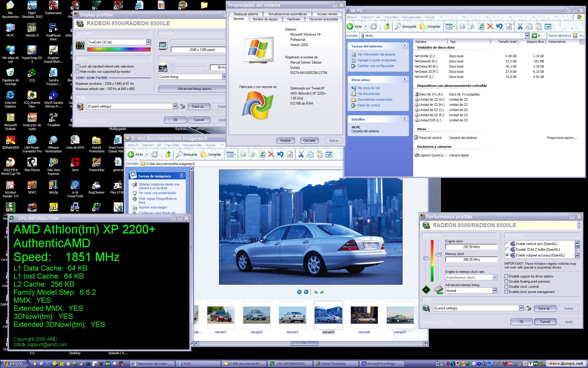Open Herramientas menu in Mi PC window
588x368 pixels.
click(411, 17)
